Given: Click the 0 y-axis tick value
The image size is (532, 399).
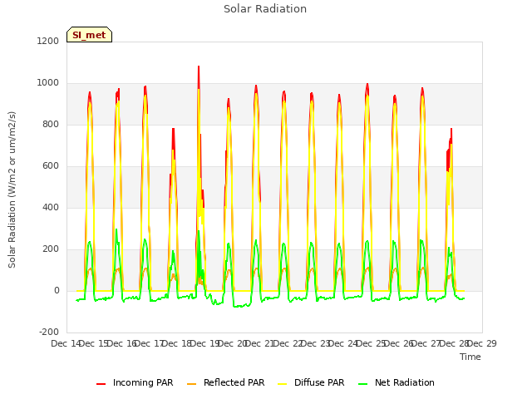Looking at the screenshot, I should coord(57,290).
